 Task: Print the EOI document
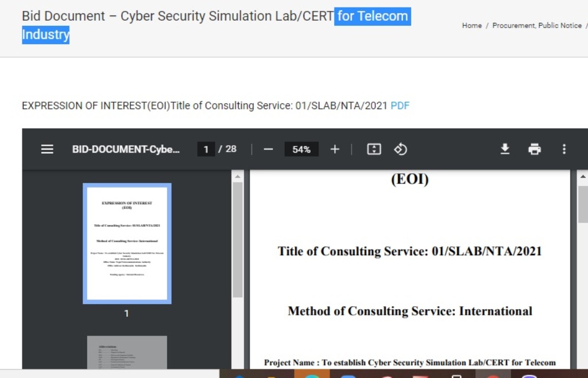(535, 149)
